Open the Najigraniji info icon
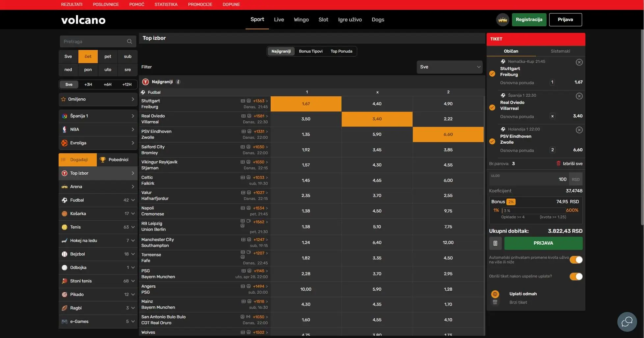 [178, 82]
